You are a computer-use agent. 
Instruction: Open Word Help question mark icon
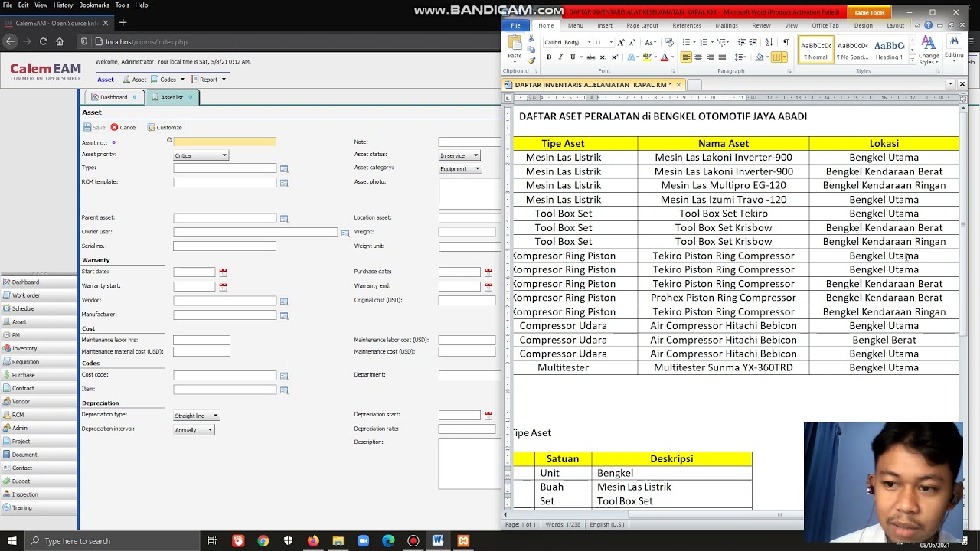(x=929, y=25)
